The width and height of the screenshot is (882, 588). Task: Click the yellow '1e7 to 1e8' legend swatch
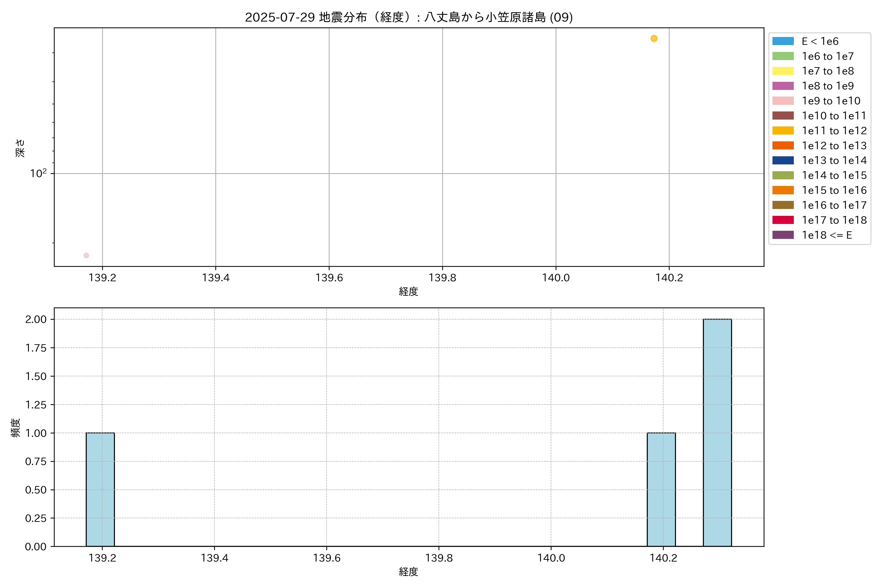click(x=783, y=71)
